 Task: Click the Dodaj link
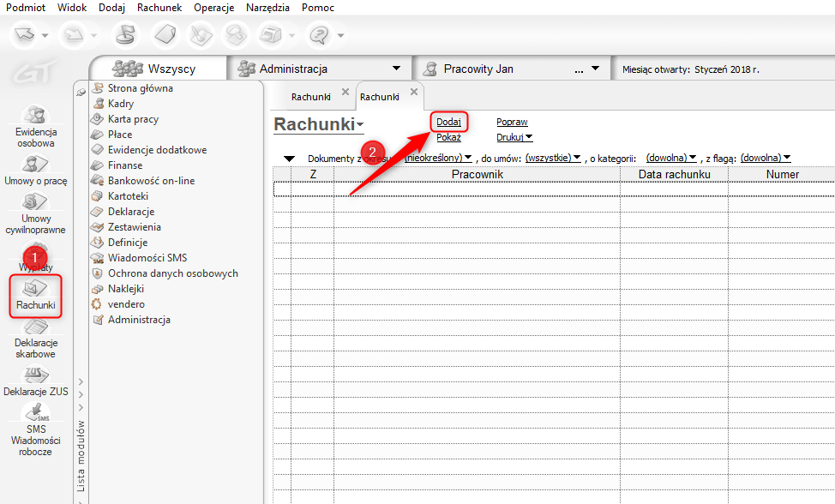[x=448, y=123]
